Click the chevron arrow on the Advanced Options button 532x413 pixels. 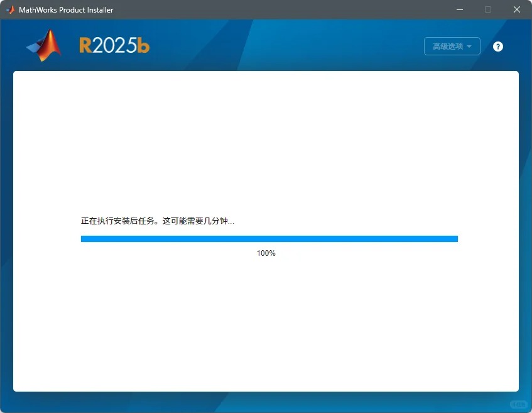[469, 46]
